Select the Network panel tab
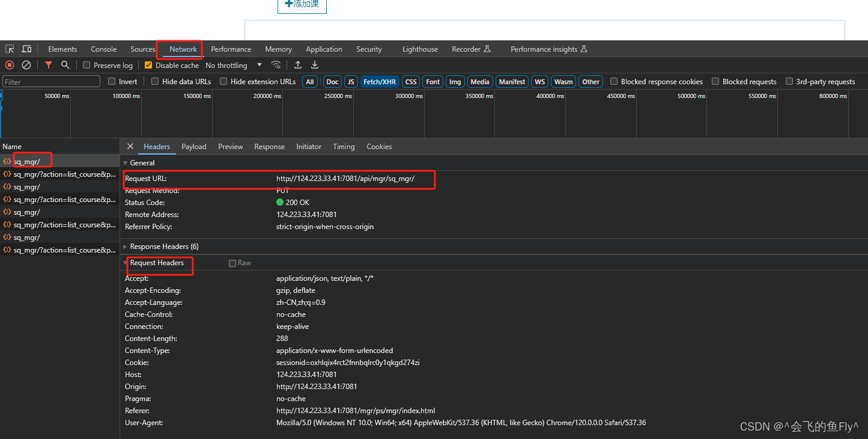Screen dimensions: 868x439 point(183,49)
